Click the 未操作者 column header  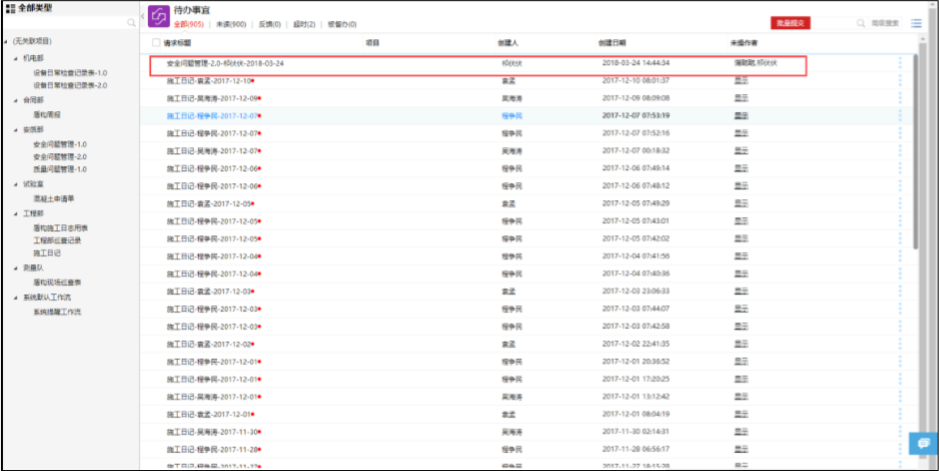click(744, 43)
